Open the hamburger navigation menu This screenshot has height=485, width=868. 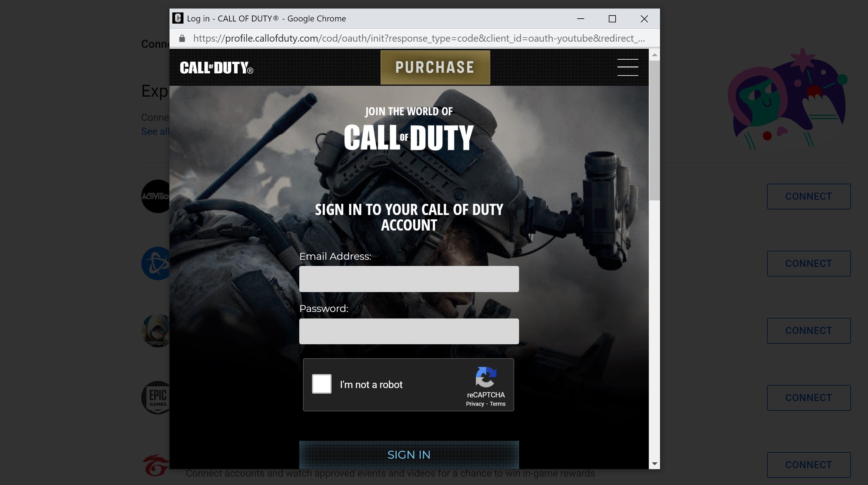click(x=628, y=67)
